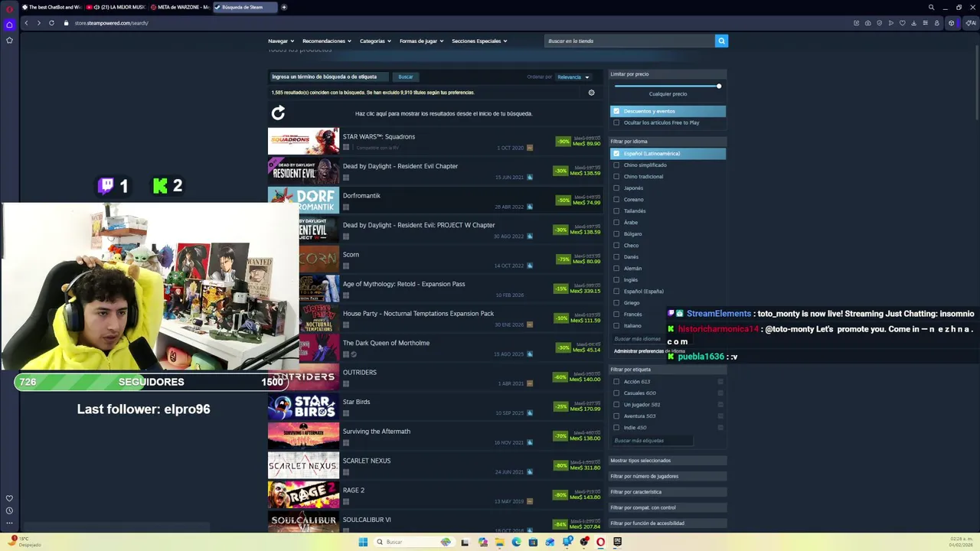Screen dimensions: 980x551
Task: Click the Buscar button beside search term
Action: (x=406, y=77)
